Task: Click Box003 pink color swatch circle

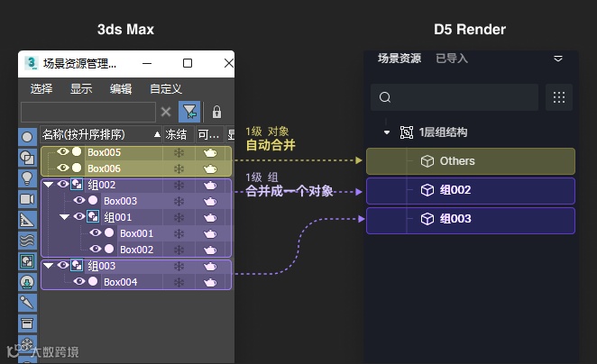Action: click(x=93, y=200)
